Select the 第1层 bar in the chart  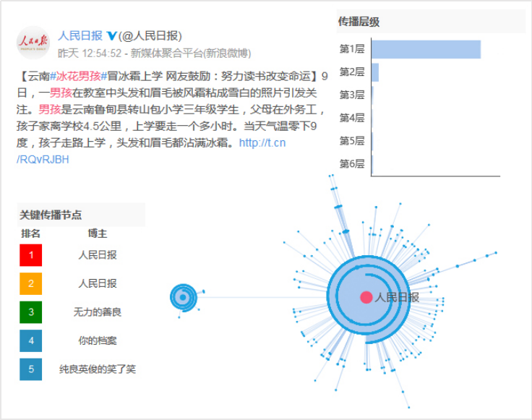(426, 50)
